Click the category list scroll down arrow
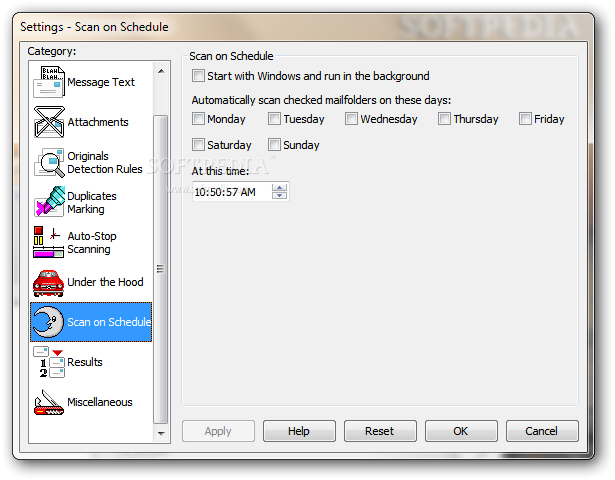The height and width of the screenshot is (480, 615). click(x=161, y=433)
